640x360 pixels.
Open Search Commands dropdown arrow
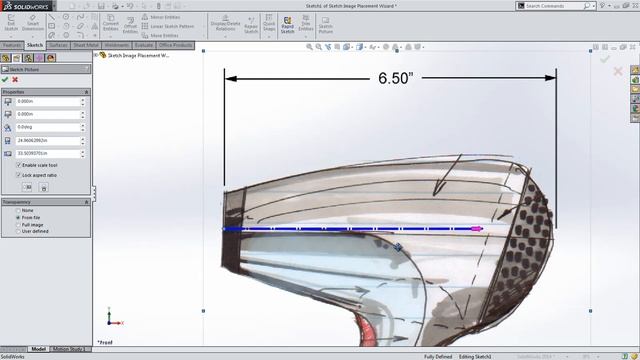click(594, 6)
